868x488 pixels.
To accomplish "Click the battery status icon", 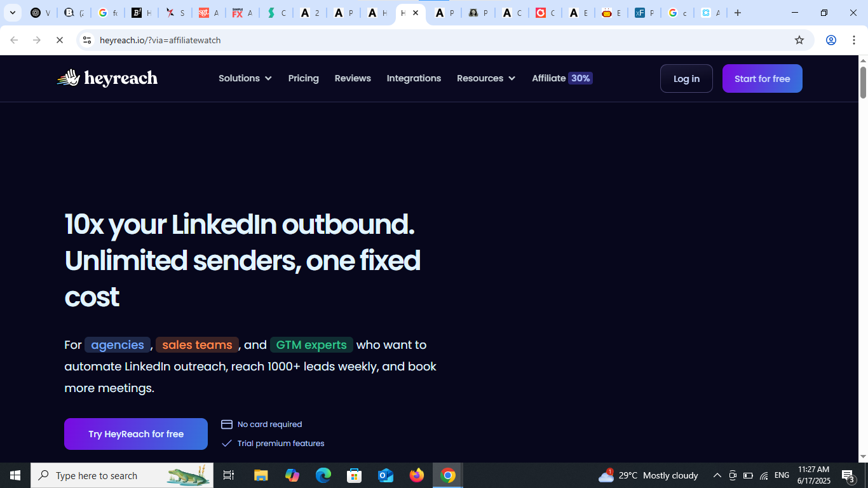I will 749,475.
